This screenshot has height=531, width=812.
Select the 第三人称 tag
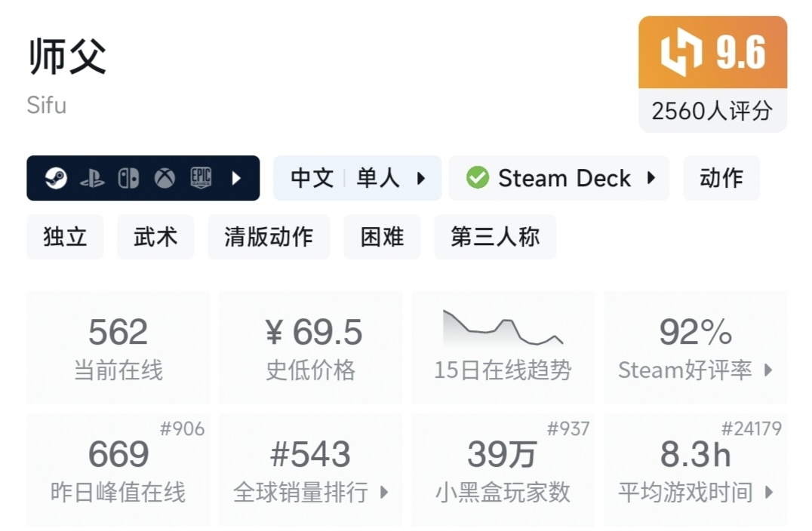(495, 237)
